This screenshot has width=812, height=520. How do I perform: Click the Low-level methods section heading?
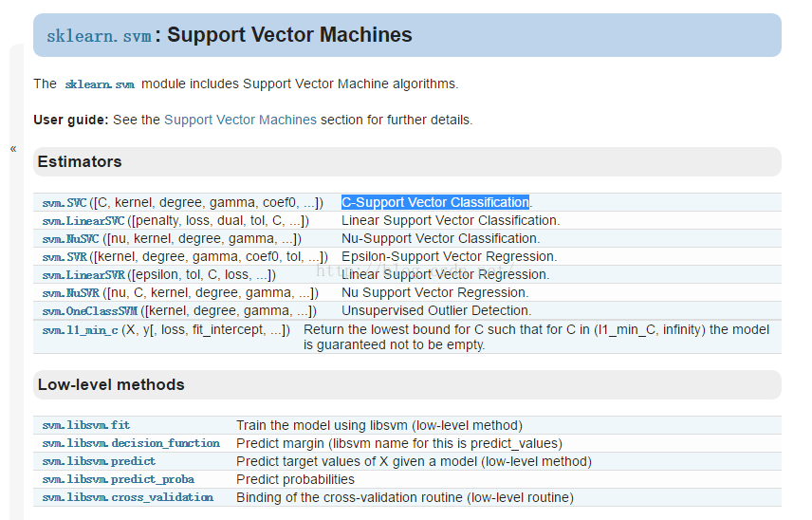pos(111,385)
